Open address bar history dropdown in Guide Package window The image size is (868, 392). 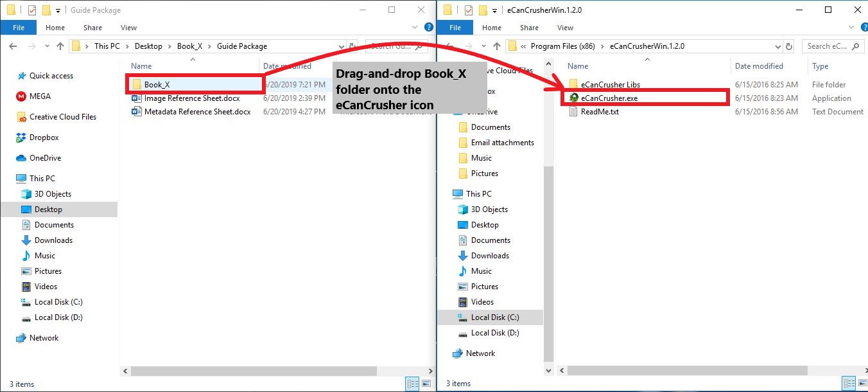(342, 46)
